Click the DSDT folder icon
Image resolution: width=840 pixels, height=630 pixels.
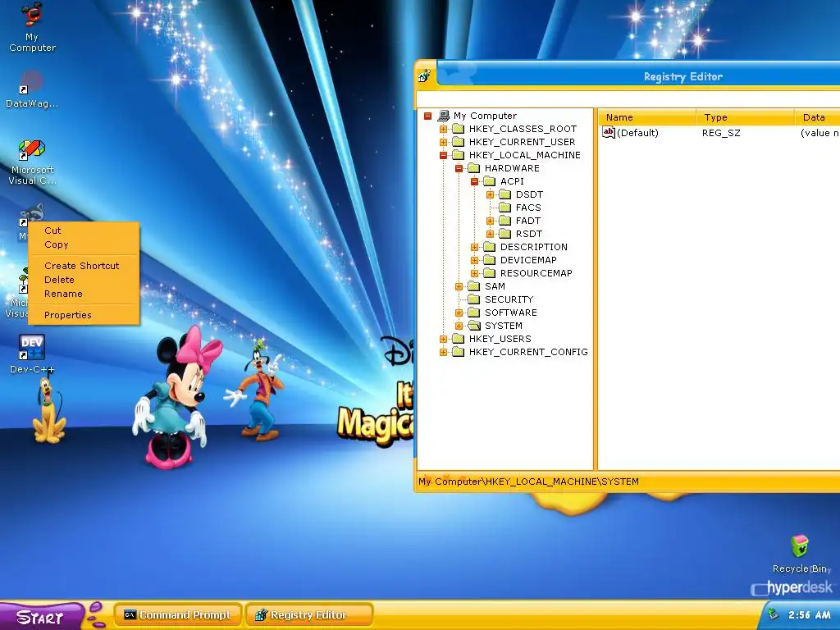(x=504, y=194)
